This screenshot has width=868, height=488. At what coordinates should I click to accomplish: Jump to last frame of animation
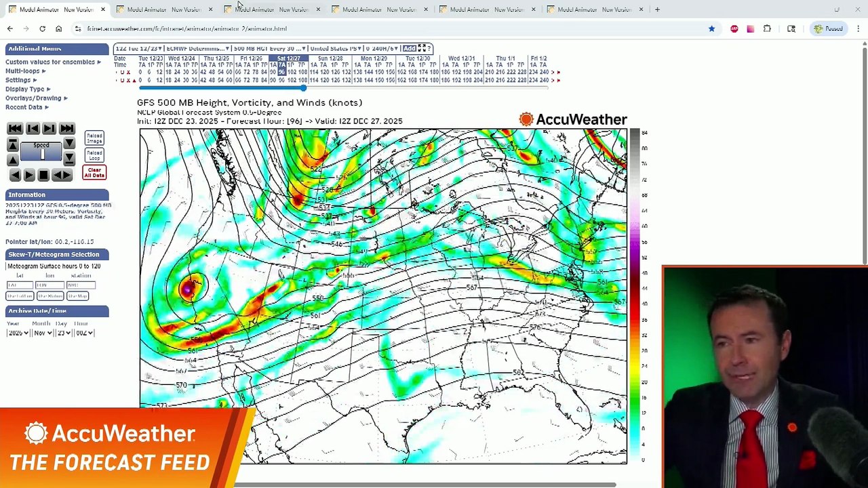(x=66, y=128)
